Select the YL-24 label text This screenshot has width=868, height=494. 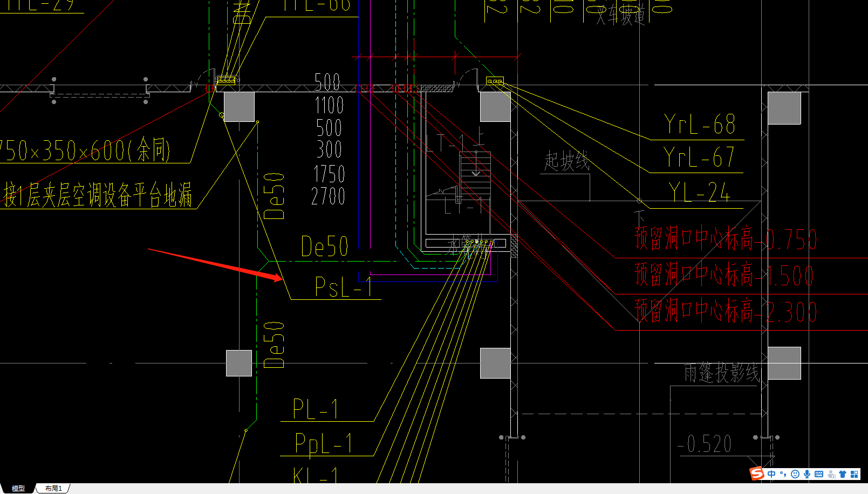tap(699, 192)
